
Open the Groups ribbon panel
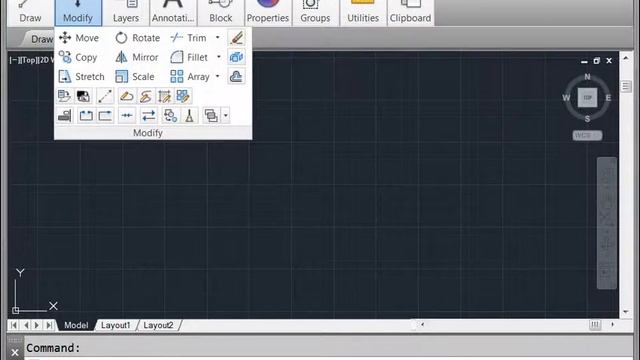click(315, 12)
